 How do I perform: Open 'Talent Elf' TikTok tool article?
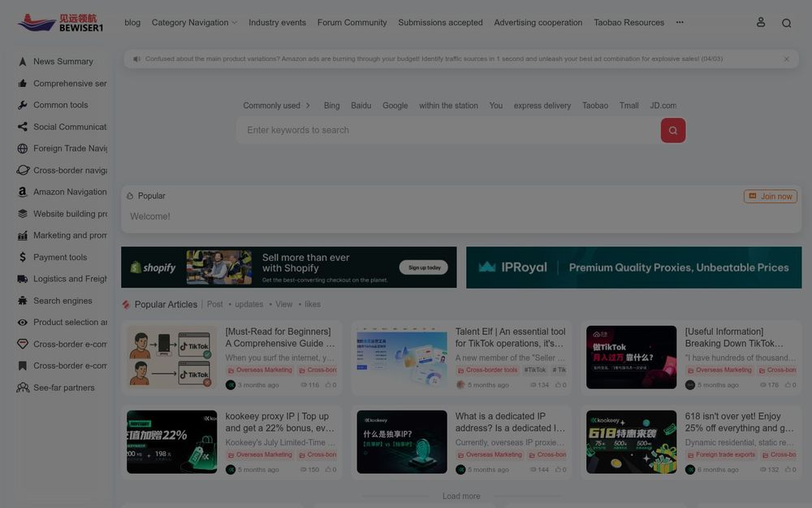tap(510, 337)
